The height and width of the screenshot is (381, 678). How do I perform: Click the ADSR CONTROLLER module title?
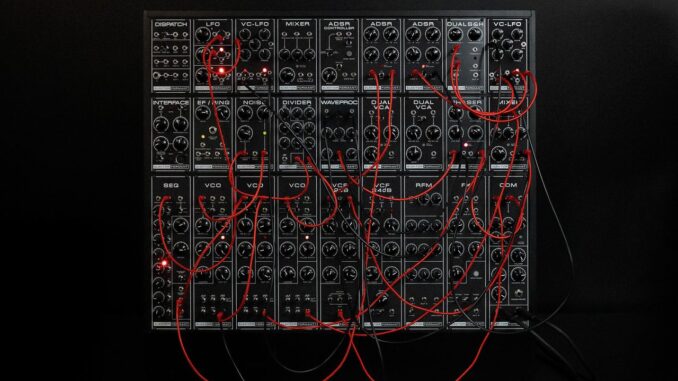tap(339, 26)
